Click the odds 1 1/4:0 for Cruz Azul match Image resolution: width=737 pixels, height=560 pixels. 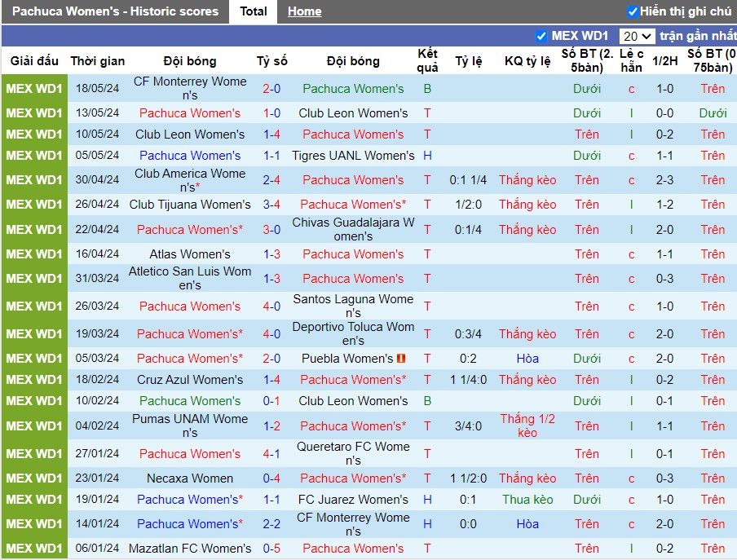468,380
